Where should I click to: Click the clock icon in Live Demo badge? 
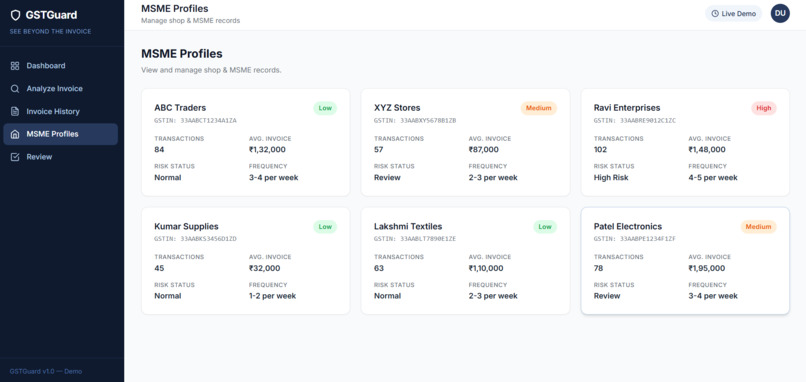(715, 14)
